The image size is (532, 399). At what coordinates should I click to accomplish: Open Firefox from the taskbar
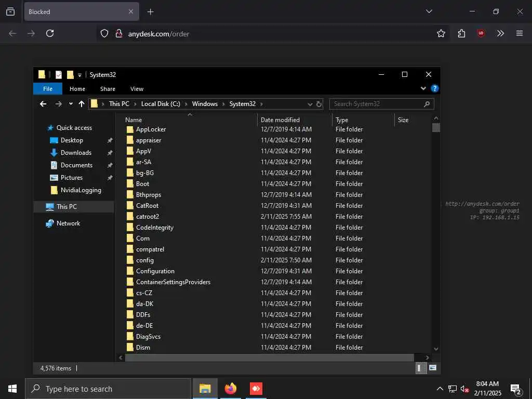[x=231, y=389]
